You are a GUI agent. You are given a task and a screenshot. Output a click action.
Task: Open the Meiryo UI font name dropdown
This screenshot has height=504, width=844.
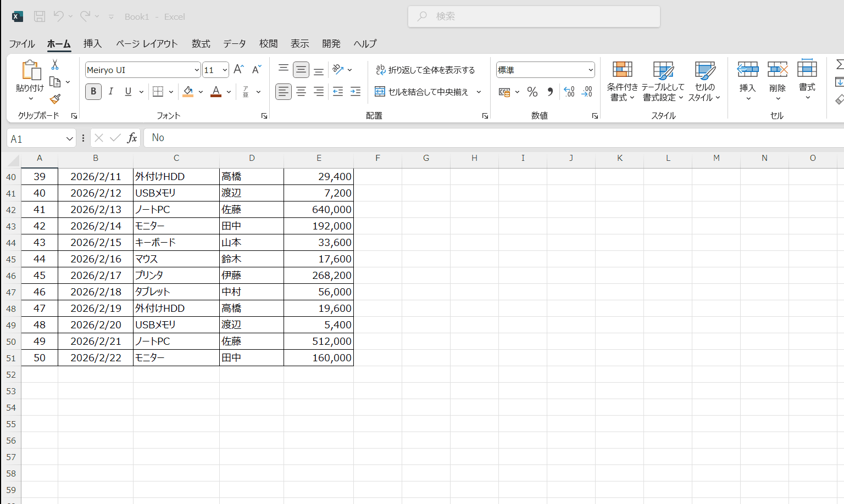197,70
